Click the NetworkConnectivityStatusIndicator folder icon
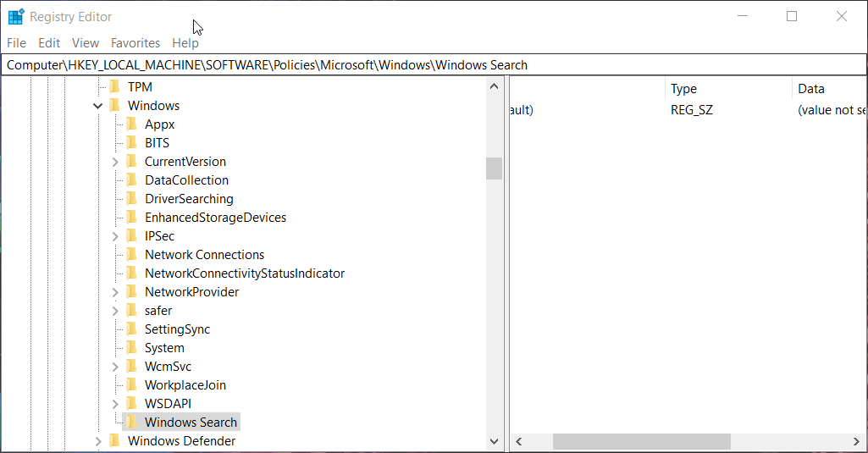Screen dimensions: 868x453 (132, 273)
